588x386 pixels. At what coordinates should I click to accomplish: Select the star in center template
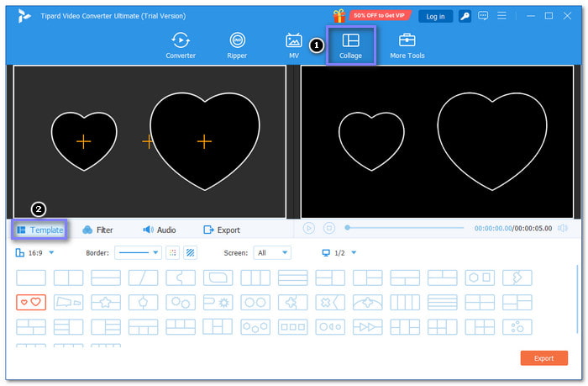point(106,302)
